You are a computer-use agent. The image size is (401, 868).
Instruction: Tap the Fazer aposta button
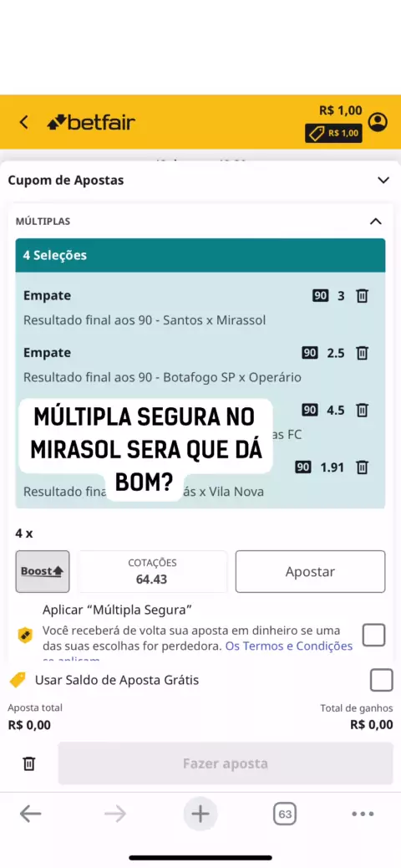pos(226,764)
